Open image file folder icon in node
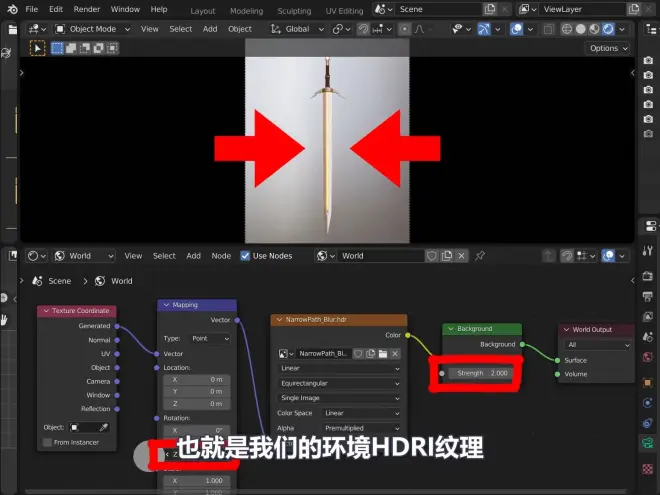Viewport: 660px width, 495px height. tap(383, 354)
